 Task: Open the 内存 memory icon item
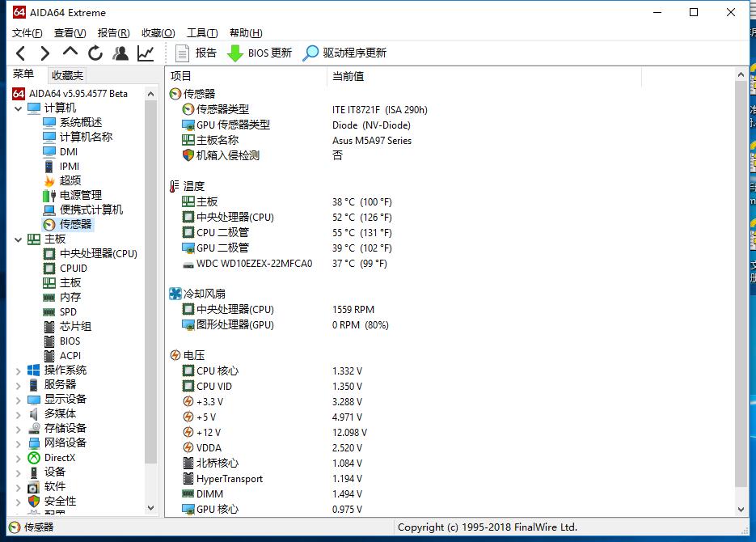point(62,298)
